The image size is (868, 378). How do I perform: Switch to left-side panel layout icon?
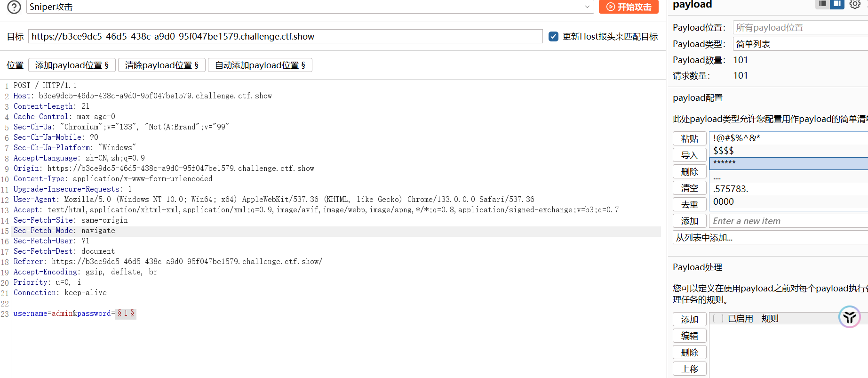click(822, 4)
